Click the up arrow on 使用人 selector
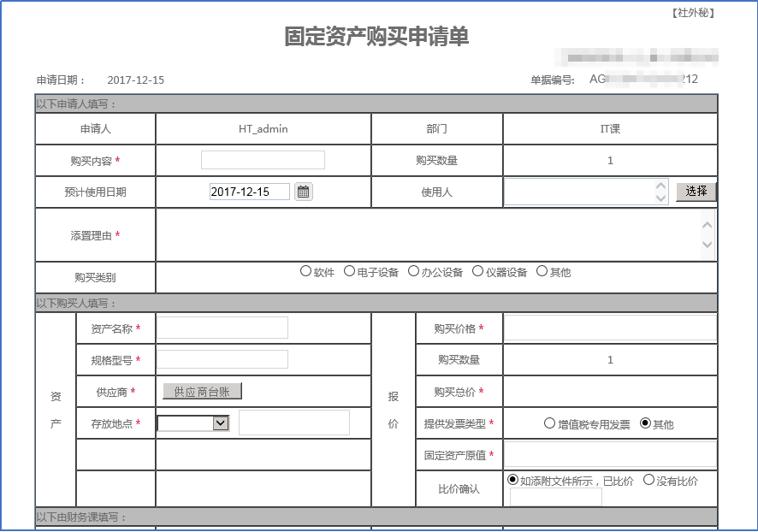Image resolution: width=758 pixels, height=532 pixels. (x=662, y=186)
